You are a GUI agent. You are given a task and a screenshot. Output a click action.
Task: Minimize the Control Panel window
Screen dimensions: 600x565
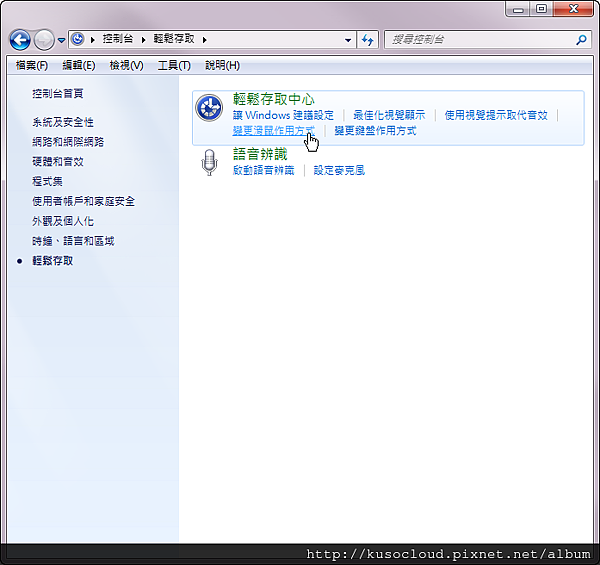click(518, 9)
